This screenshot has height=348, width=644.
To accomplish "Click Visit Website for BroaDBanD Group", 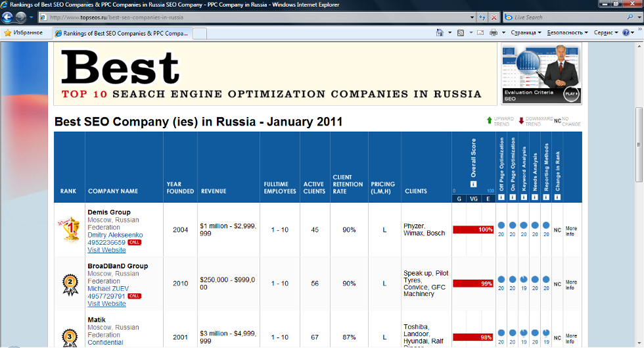I will [x=106, y=303].
